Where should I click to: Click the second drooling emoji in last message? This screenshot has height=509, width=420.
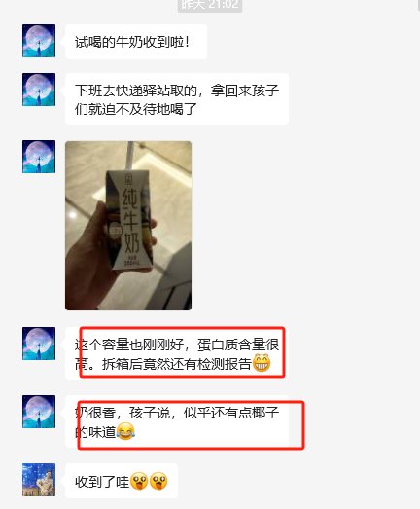(158, 481)
